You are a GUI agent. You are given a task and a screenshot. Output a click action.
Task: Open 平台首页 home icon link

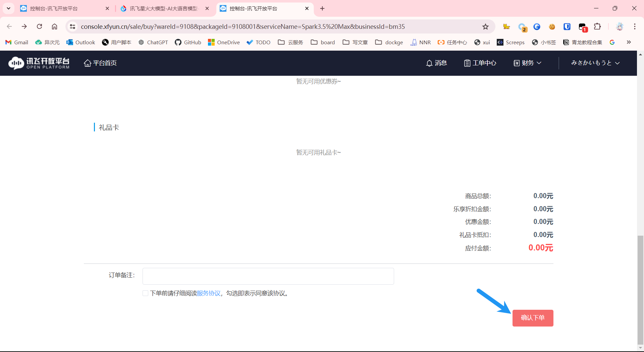point(100,63)
